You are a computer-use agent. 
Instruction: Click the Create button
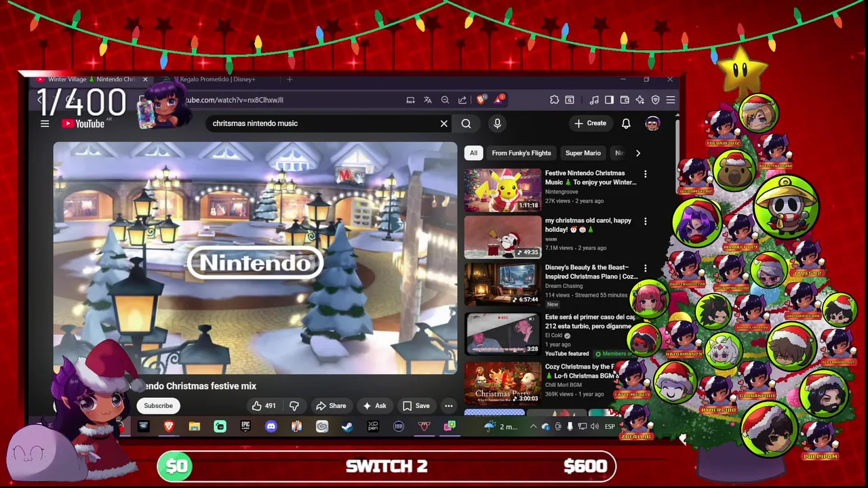590,123
